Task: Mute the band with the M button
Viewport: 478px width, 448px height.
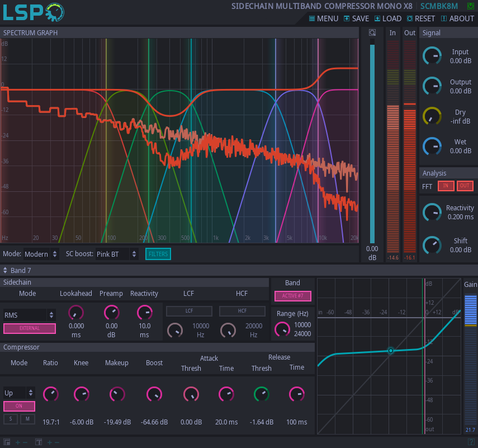Action: tap(27, 419)
